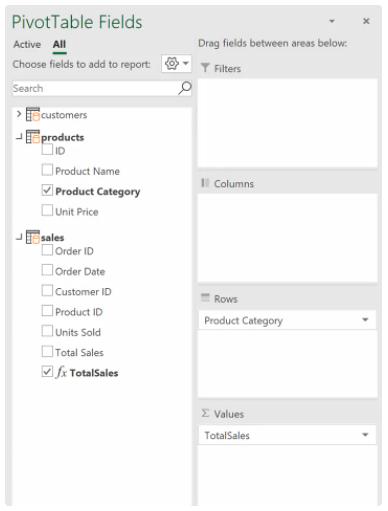This screenshot has width=388, height=511.
Task: Open the task pane options arrow
Action: pyautogui.click(x=332, y=21)
